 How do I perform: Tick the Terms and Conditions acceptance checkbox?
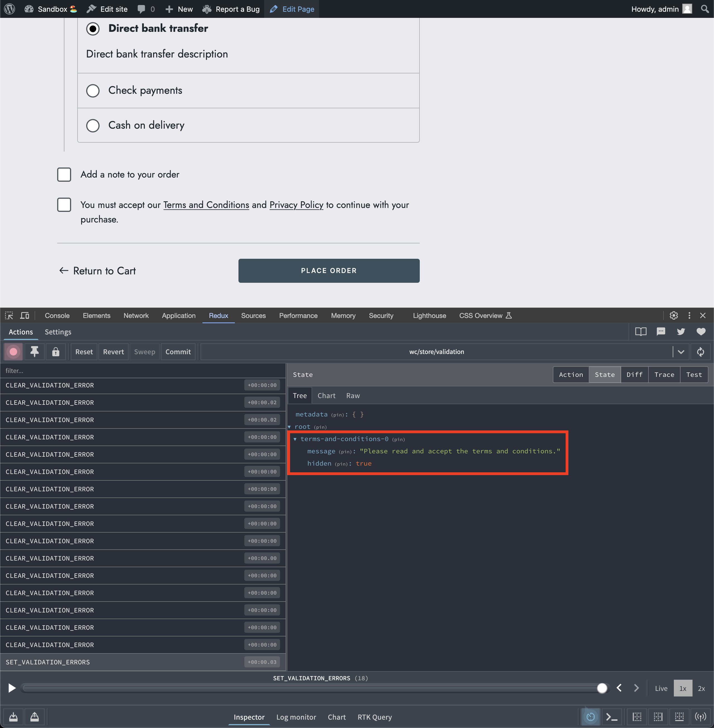(64, 205)
